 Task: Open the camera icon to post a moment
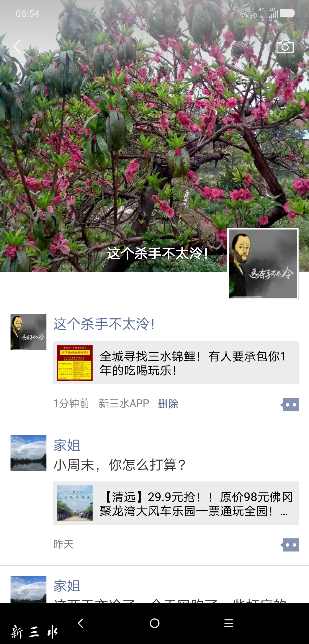(285, 47)
